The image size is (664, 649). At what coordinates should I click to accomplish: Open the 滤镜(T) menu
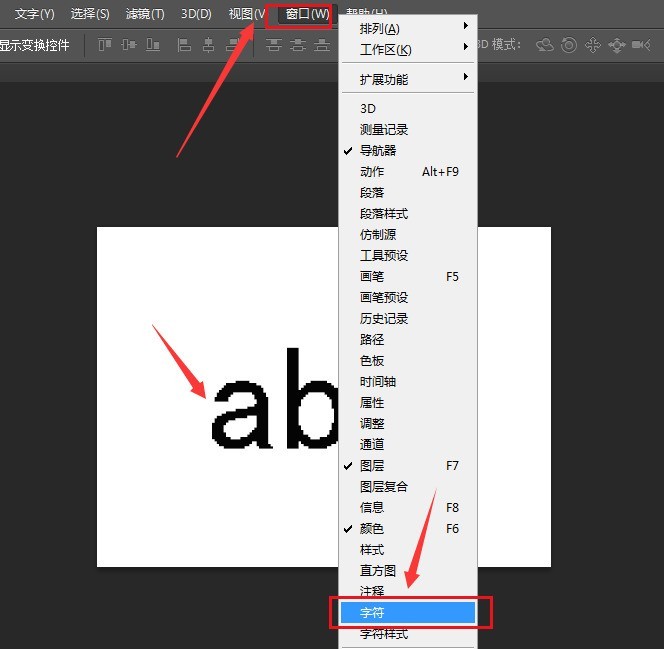(145, 14)
